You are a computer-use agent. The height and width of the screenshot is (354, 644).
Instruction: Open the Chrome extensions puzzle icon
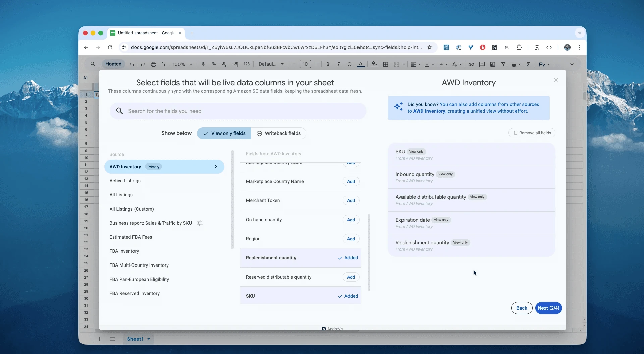[x=519, y=47]
